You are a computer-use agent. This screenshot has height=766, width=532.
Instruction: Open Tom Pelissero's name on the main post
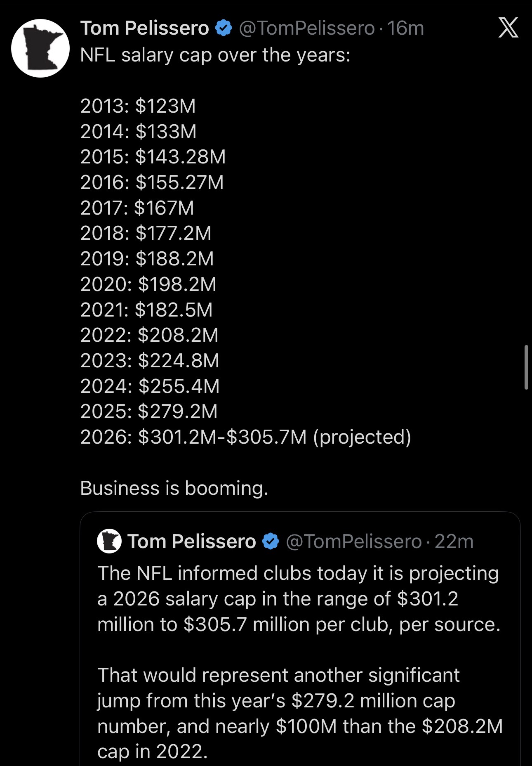[x=145, y=28]
